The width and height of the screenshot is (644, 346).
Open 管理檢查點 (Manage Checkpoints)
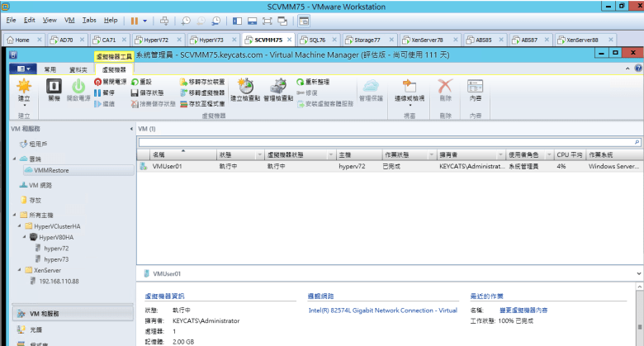coord(278,88)
